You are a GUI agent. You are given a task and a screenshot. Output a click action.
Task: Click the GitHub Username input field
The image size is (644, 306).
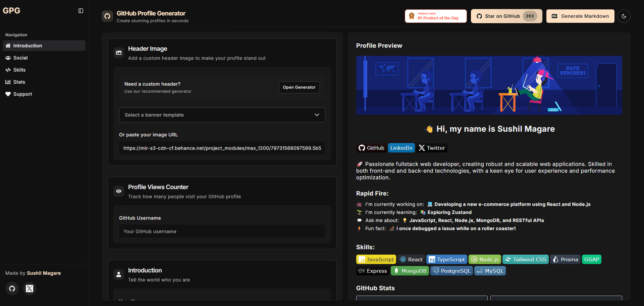point(222,231)
